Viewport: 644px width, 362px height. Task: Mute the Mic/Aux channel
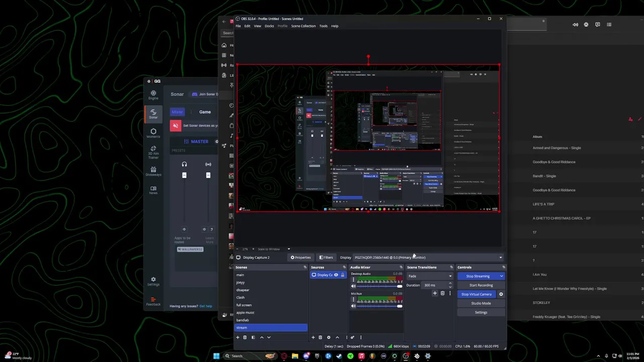pyautogui.click(x=353, y=306)
